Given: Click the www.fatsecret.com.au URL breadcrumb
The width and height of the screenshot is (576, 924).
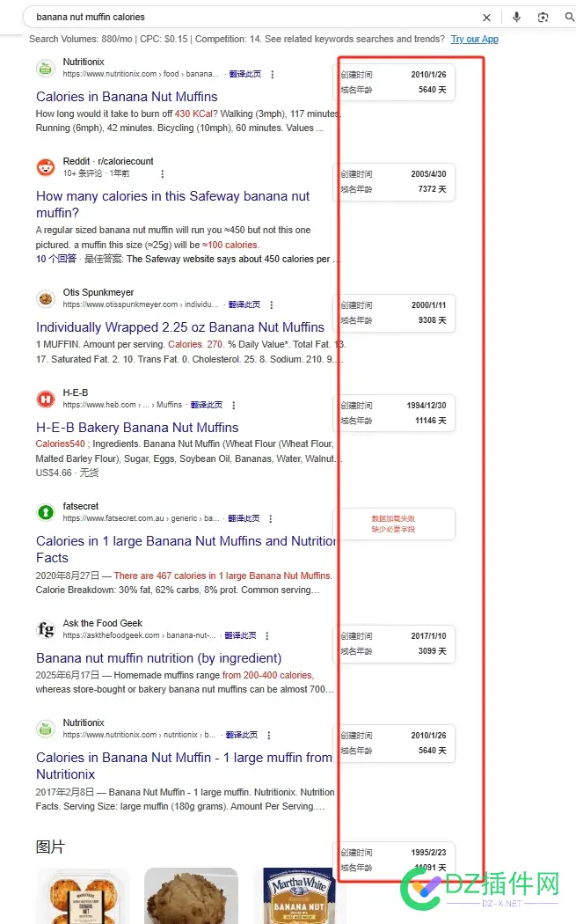Looking at the screenshot, I should [x=141, y=518].
